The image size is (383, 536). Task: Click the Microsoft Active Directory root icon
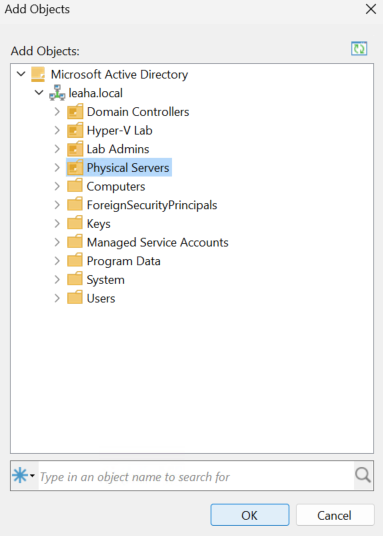tap(38, 74)
